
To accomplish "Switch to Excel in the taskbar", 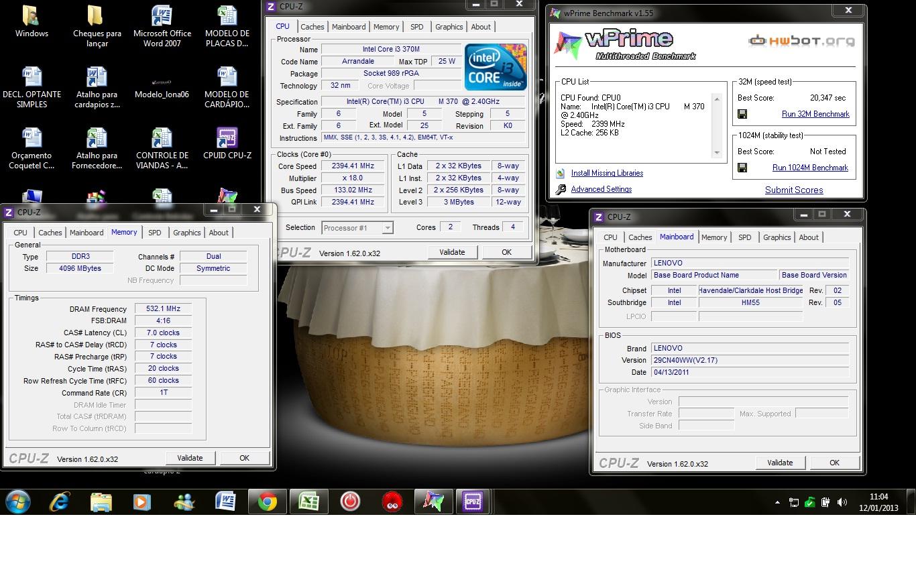I will (x=308, y=502).
